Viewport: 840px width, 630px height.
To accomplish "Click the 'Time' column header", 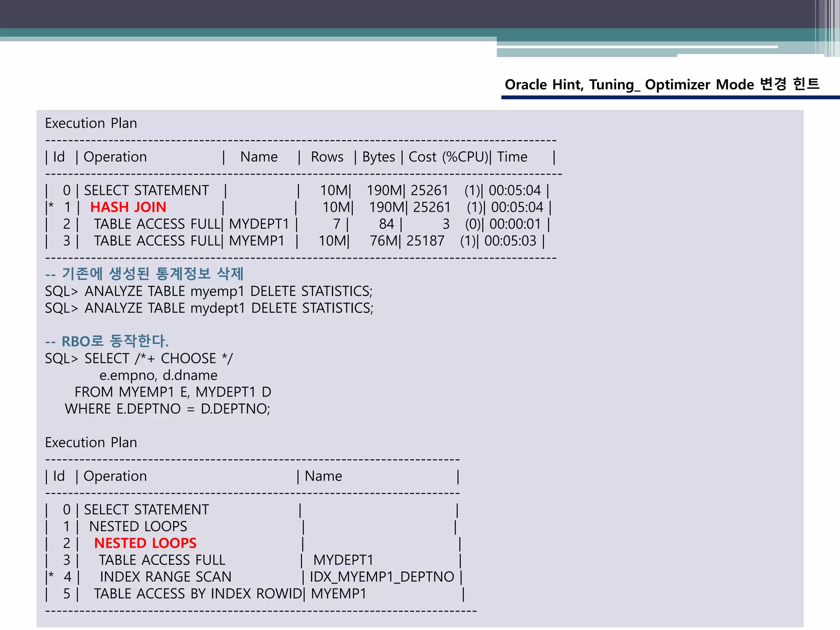I will pos(512,157).
